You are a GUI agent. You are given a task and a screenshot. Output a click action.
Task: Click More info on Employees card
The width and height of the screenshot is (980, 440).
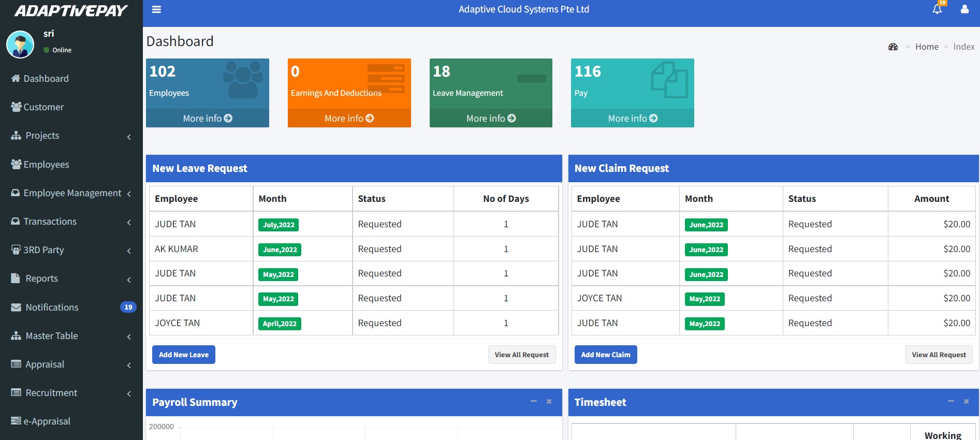pyautogui.click(x=208, y=118)
